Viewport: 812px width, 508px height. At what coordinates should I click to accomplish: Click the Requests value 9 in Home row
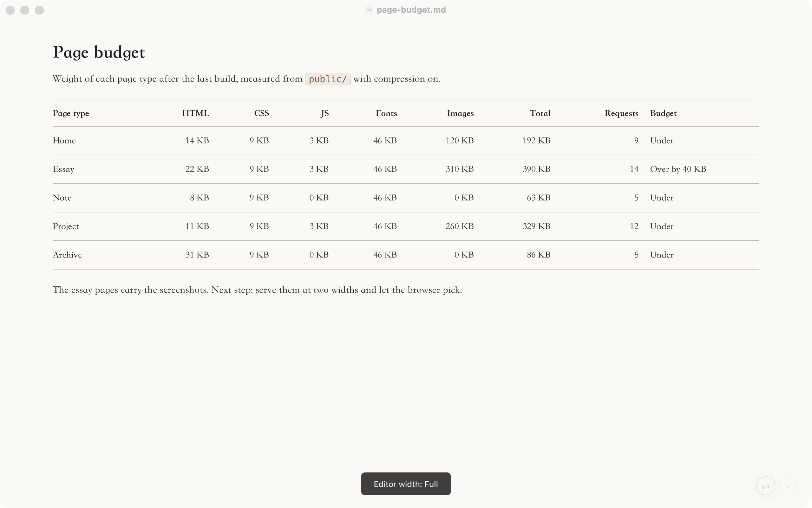636,140
